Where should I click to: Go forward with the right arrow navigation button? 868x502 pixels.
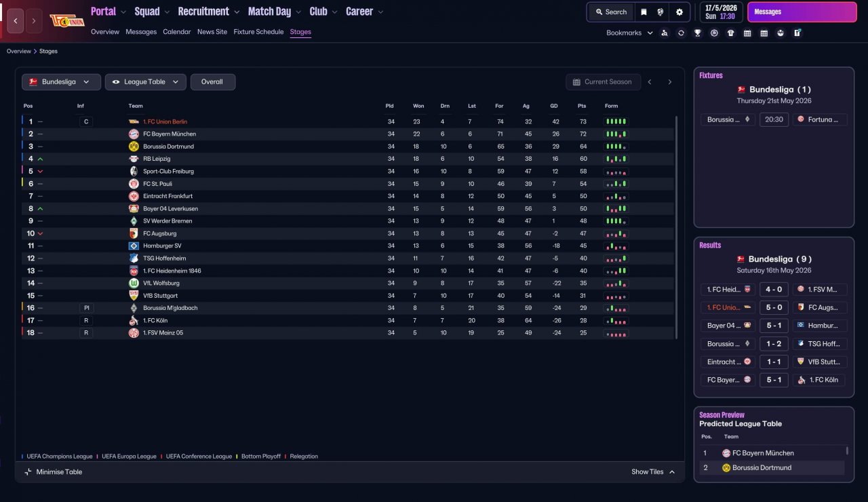click(x=34, y=21)
